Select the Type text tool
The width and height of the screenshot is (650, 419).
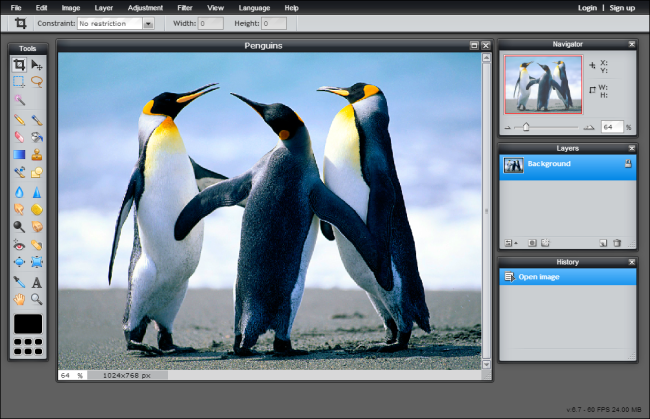click(37, 281)
